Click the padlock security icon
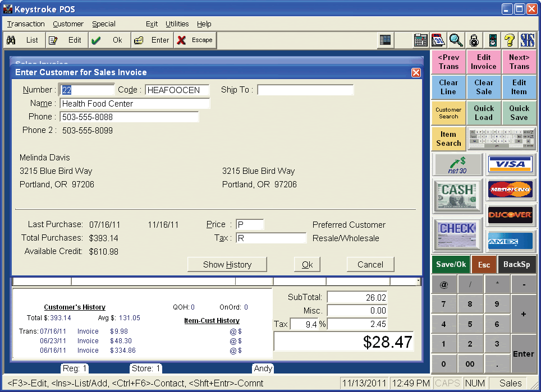 [474, 40]
